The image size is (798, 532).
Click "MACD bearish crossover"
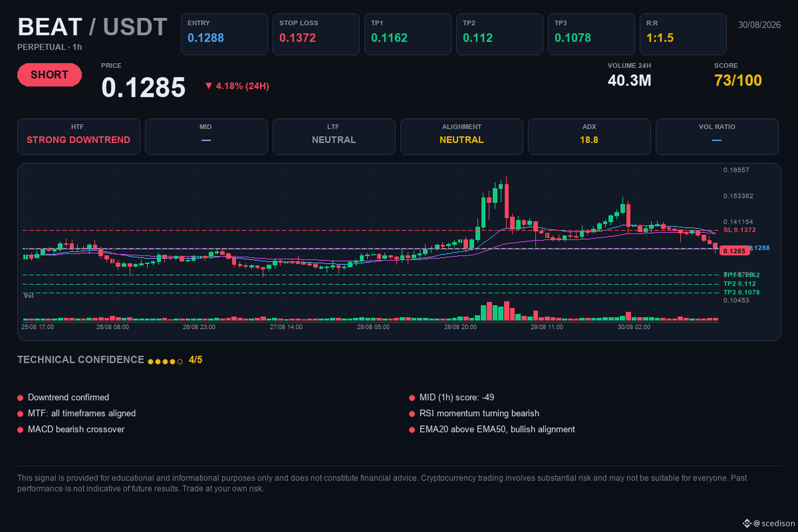[76, 429]
